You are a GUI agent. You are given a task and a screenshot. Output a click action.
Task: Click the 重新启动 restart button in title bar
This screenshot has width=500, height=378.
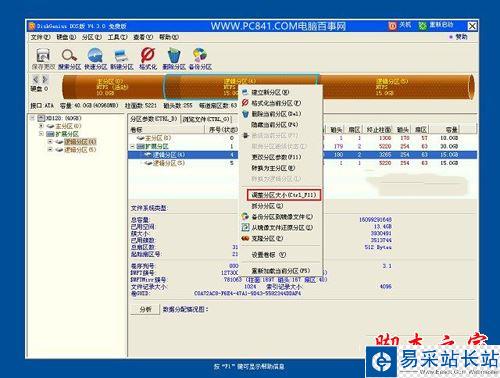click(436, 25)
